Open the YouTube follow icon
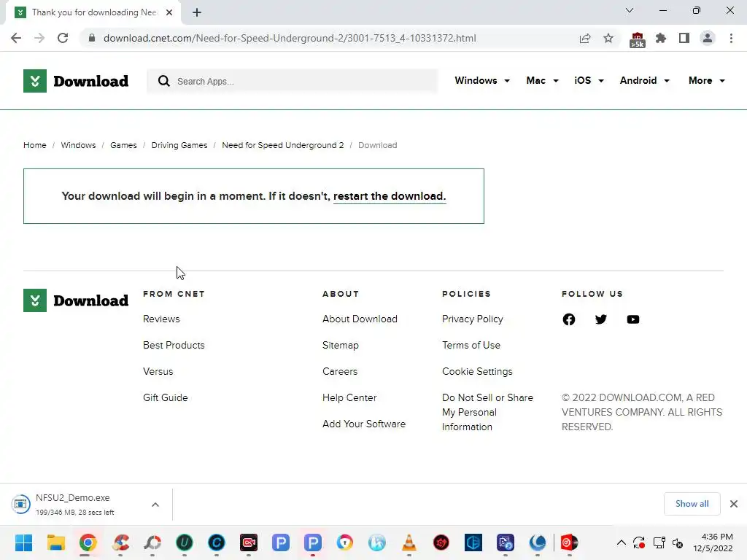Viewport: 747px width, 560px height. 633,319
